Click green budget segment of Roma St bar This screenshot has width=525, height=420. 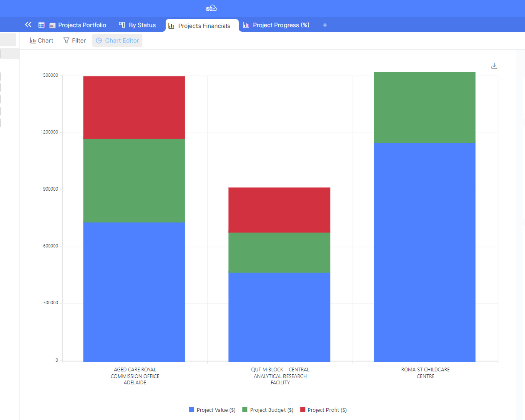coord(424,108)
